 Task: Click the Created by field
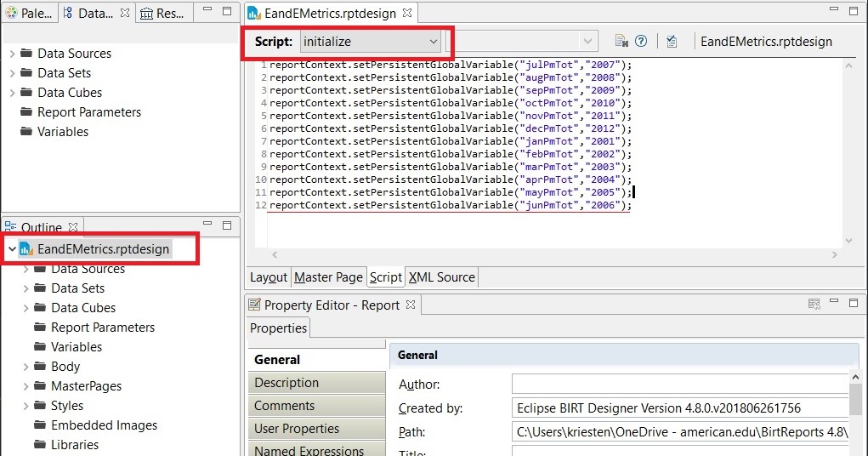[680, 408]
